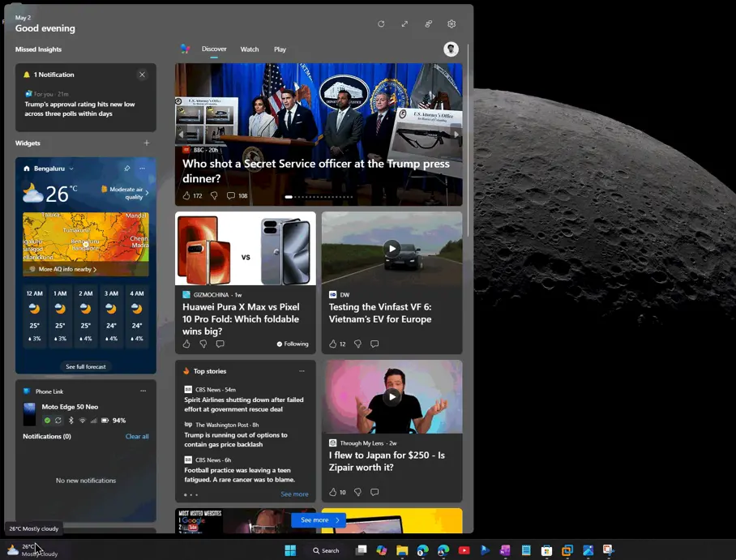This screenshot has height=560, width=736.
Task: Click the blue See more button
Action: tap(319, 520)
